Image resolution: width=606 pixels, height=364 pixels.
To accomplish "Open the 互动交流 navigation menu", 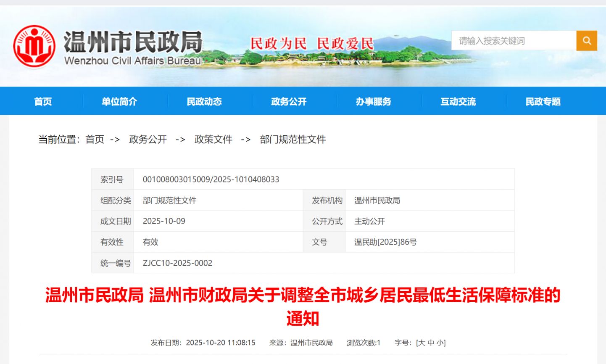I will pos(458,101).
